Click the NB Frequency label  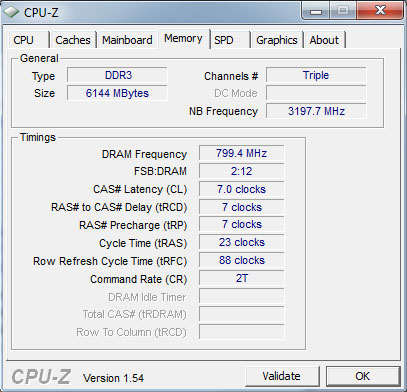click(223, 111)
